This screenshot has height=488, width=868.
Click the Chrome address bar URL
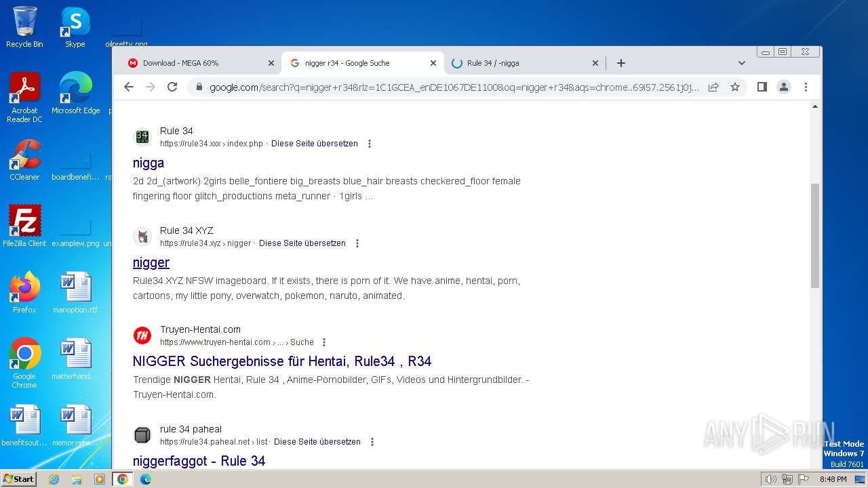coord(454,87)
